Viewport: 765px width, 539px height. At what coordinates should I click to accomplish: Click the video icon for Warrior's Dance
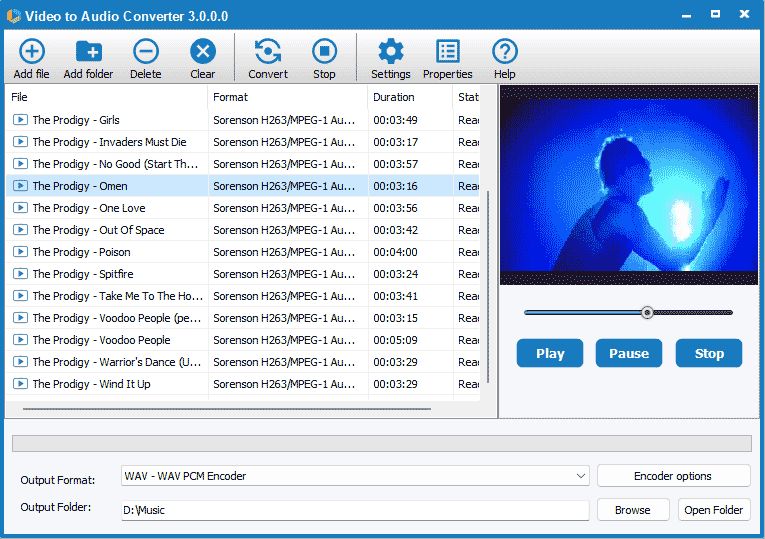[20, 361]
